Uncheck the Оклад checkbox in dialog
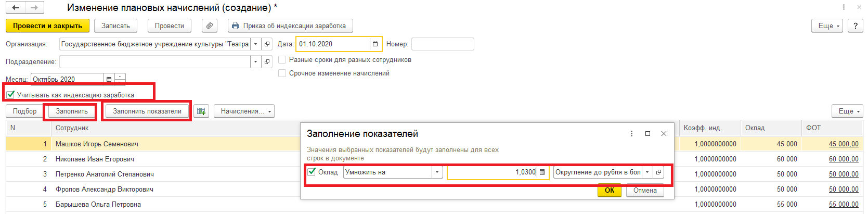Screen dimensions: 868x214 (312, 172)
